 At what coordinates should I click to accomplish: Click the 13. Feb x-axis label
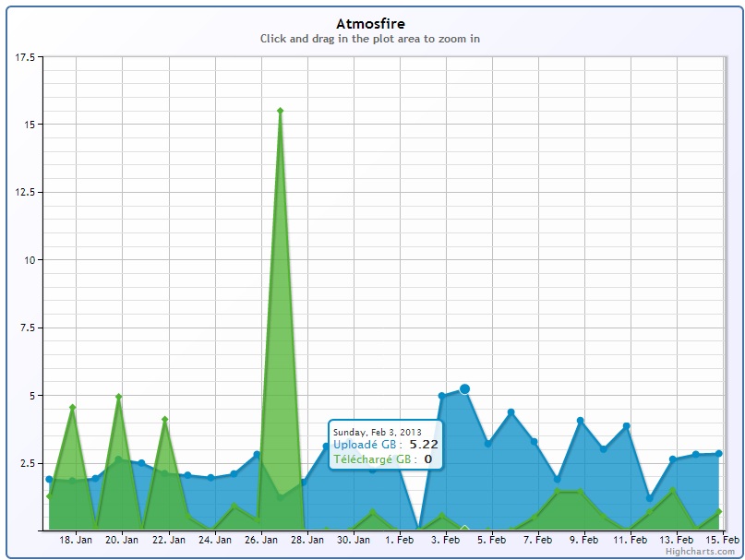click(x=677, y=540)
